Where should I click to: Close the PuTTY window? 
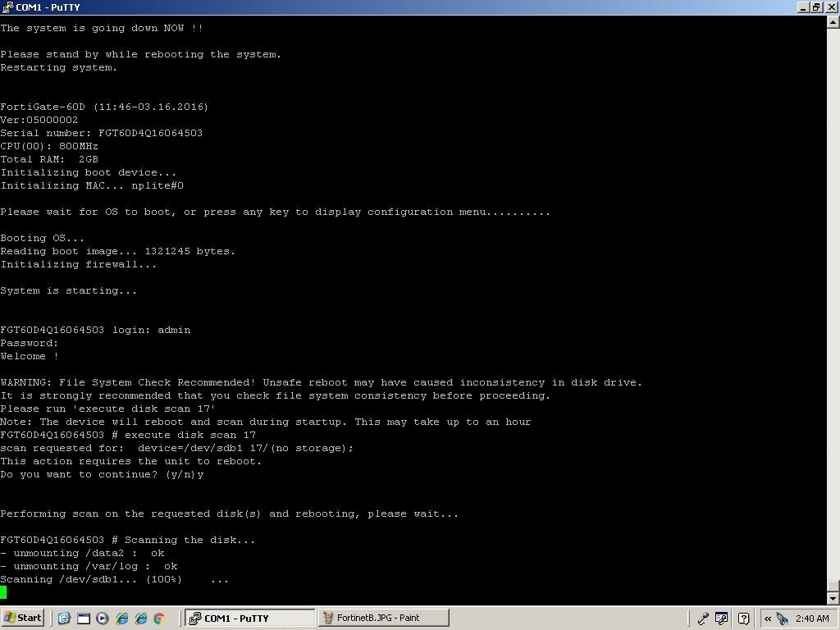coord(830,7)
